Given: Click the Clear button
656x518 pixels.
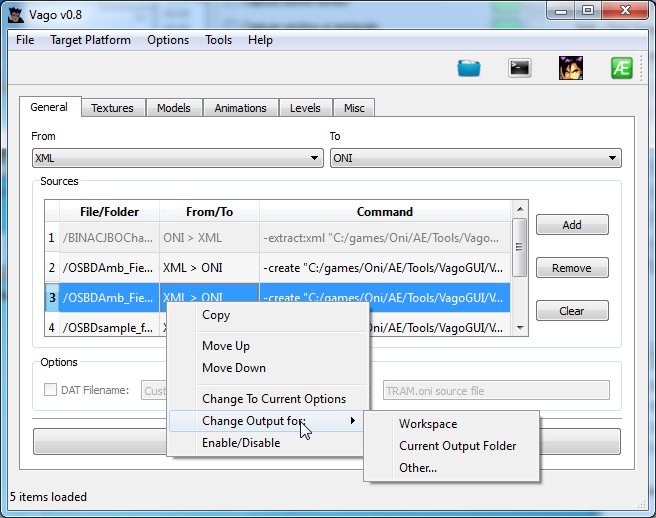Looking at the screenshot, I should coord(572,311).
